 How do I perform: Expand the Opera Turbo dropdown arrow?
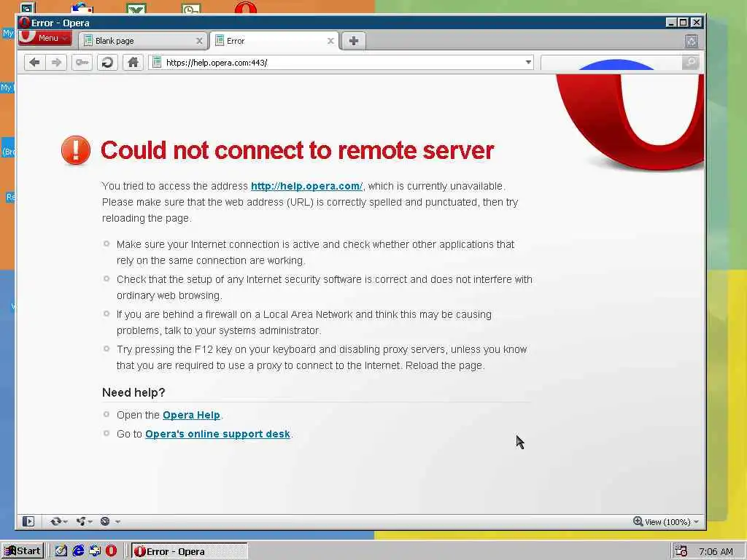(117, 522)
